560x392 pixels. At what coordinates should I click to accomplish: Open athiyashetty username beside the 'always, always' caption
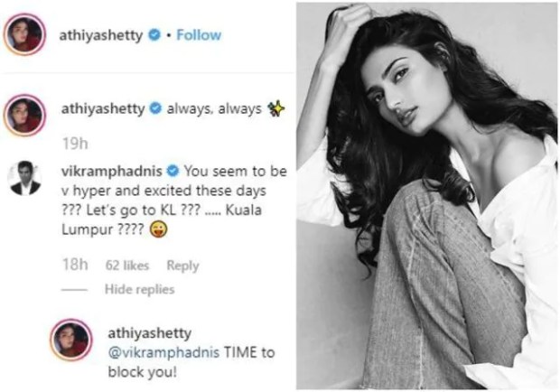103,108
